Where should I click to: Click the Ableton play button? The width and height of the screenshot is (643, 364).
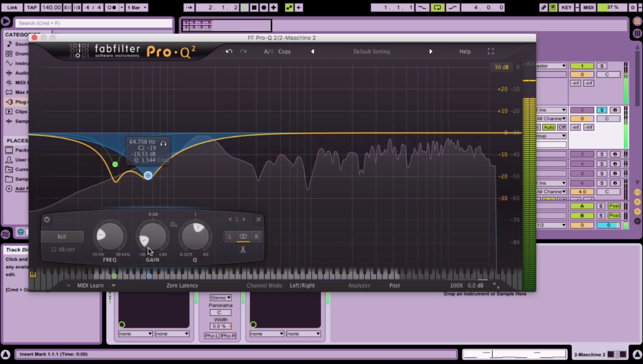point(244,7)
